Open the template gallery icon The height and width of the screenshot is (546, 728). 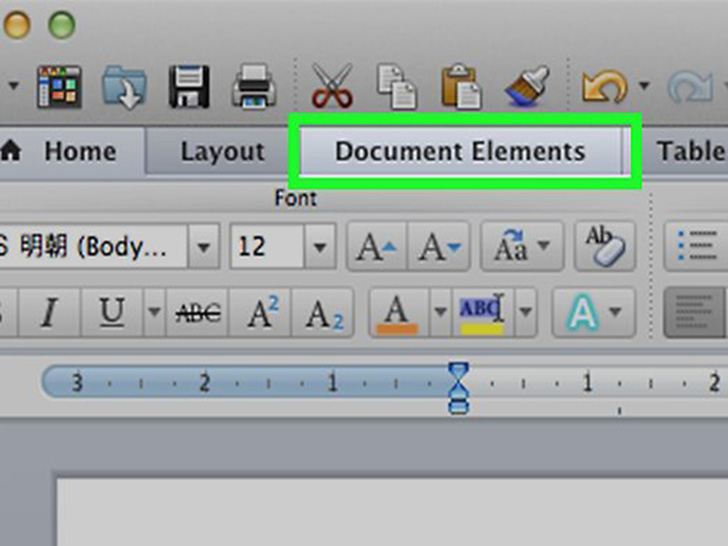click(59, 87)
